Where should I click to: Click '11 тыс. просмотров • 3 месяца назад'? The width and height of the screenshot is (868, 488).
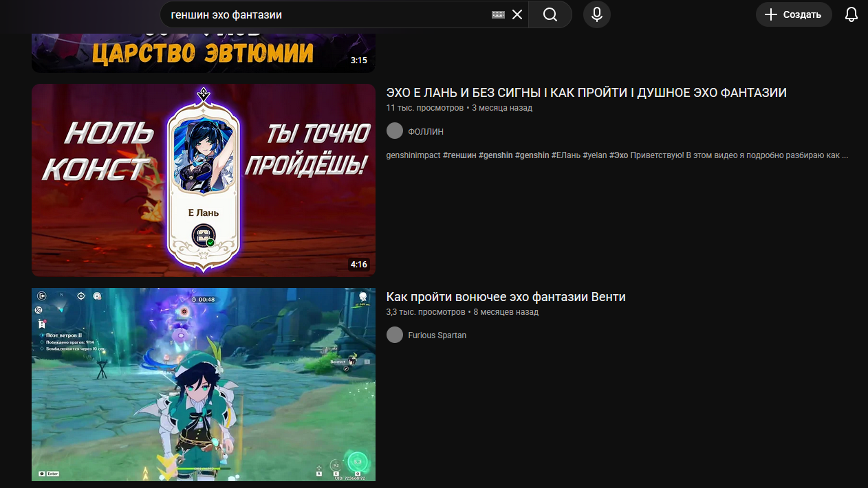tap(459, 108)
